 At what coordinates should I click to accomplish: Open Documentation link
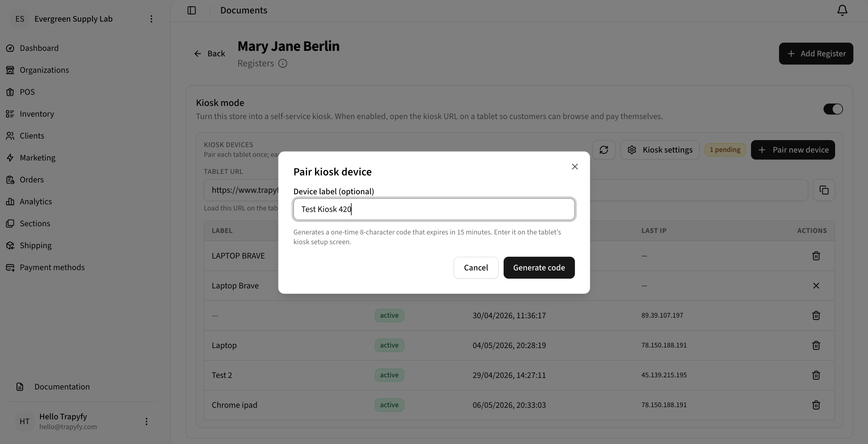[x=62, y=386]
